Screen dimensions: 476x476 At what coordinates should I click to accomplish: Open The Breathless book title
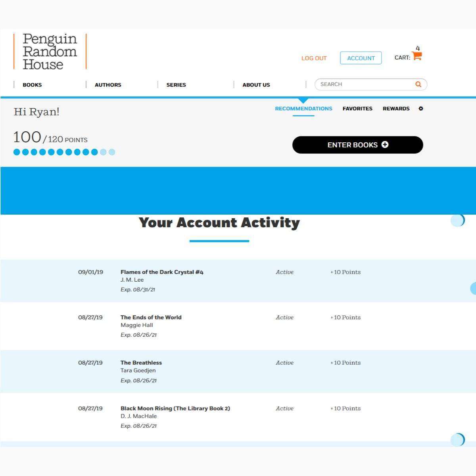click(141, 363)
